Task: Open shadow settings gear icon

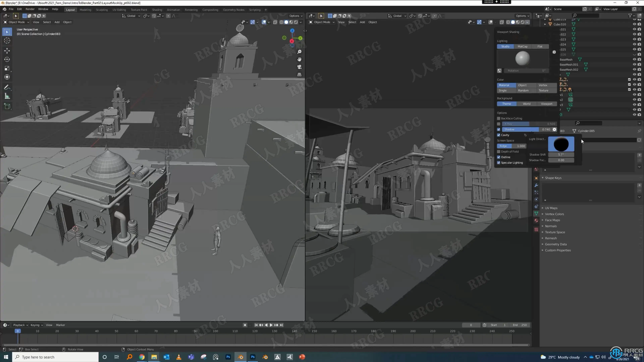Action: click(x=554, y=129)
